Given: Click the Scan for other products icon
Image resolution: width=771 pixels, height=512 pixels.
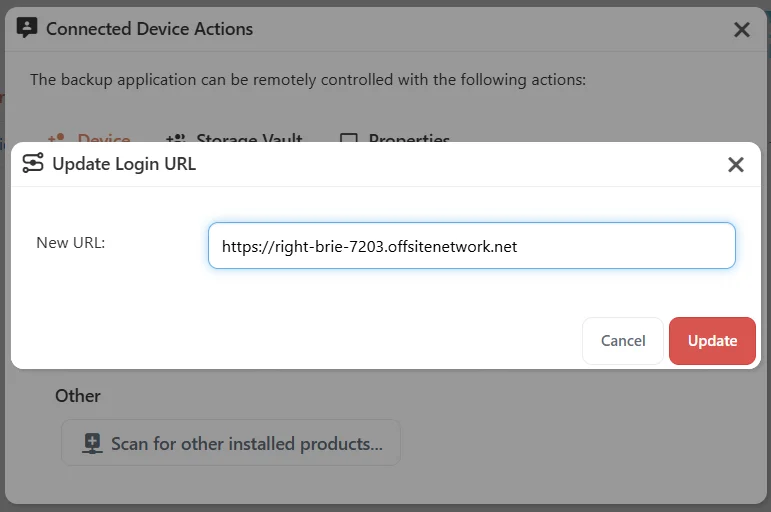Looking at the screenshot, I should [x=92, y=444].
